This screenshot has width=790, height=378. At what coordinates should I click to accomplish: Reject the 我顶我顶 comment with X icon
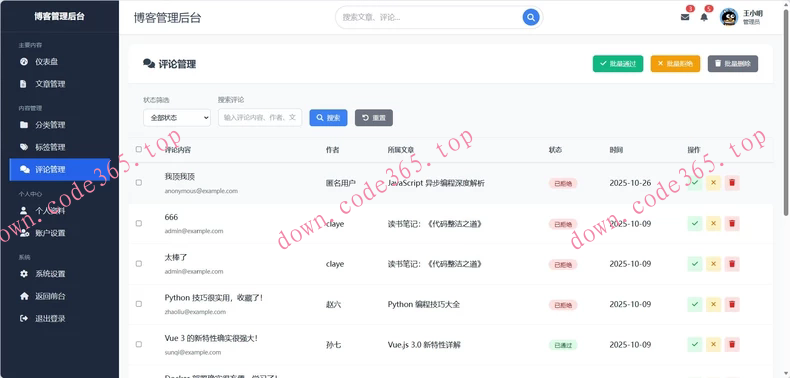pyautogui.click(x=713, y=183)
